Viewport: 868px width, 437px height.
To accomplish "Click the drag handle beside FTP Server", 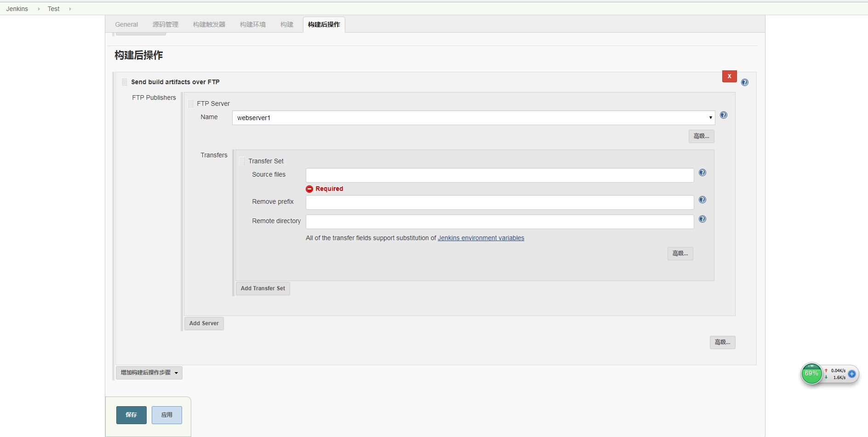I will coord(190,103).
